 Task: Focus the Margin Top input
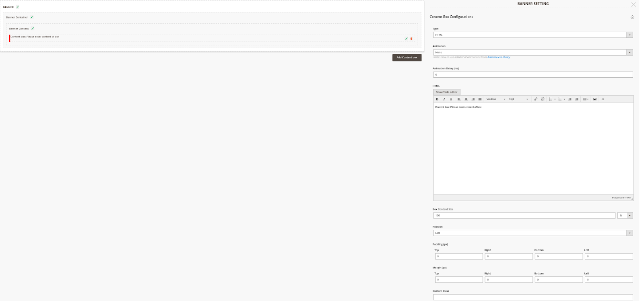pos(459,280)
